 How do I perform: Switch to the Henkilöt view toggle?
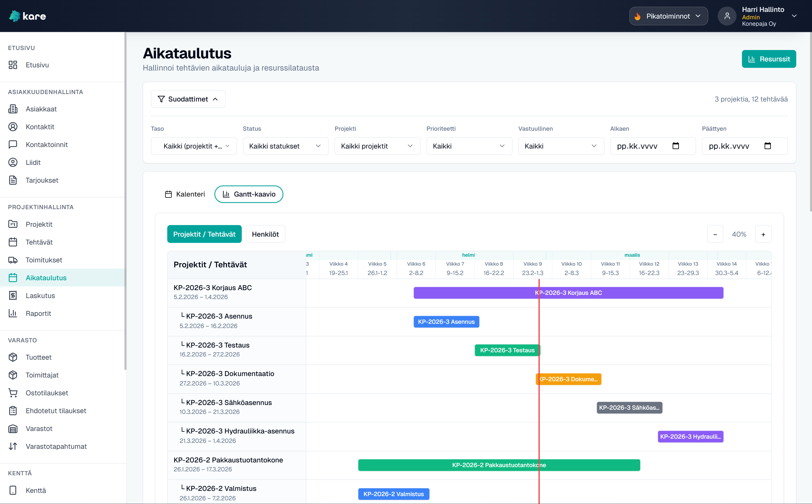(265, 234)
